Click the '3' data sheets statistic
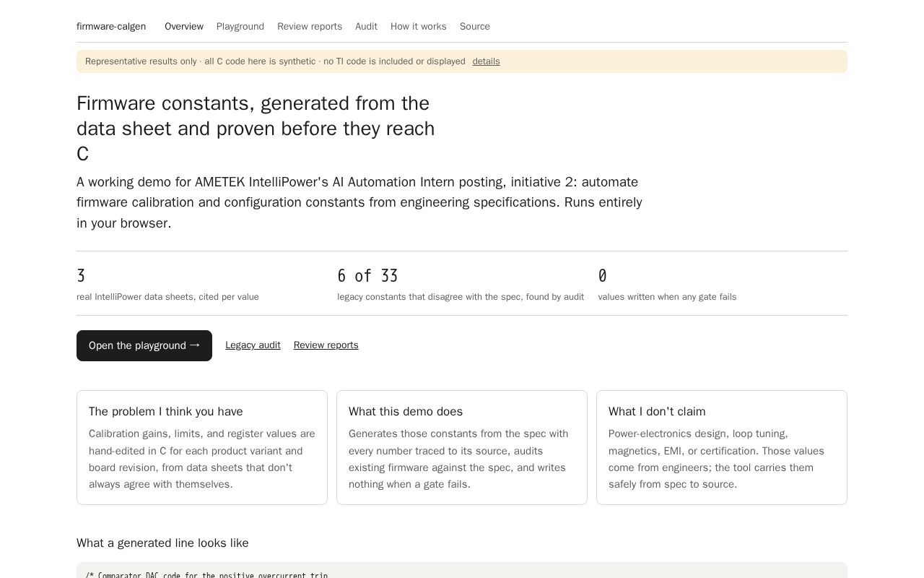924x578 pixels. (81, 276)
